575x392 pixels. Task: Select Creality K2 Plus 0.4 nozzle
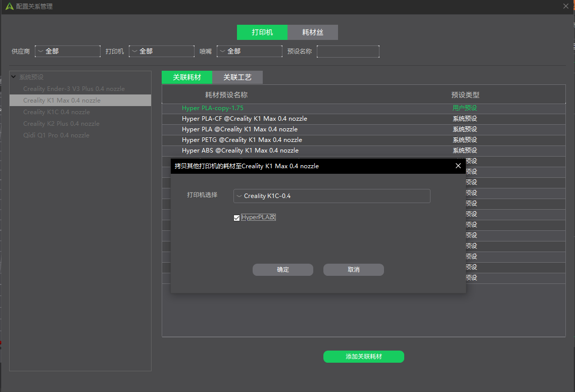click(80, 124)
